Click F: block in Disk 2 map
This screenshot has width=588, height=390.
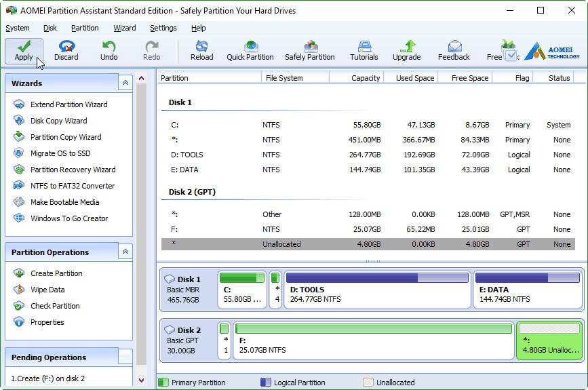tap(374, 340)
